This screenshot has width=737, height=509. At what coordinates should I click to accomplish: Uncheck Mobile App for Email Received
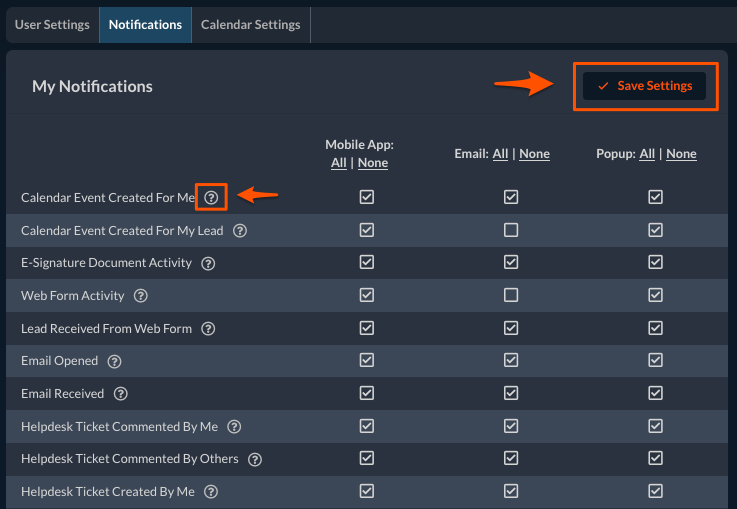pos(367,393)
